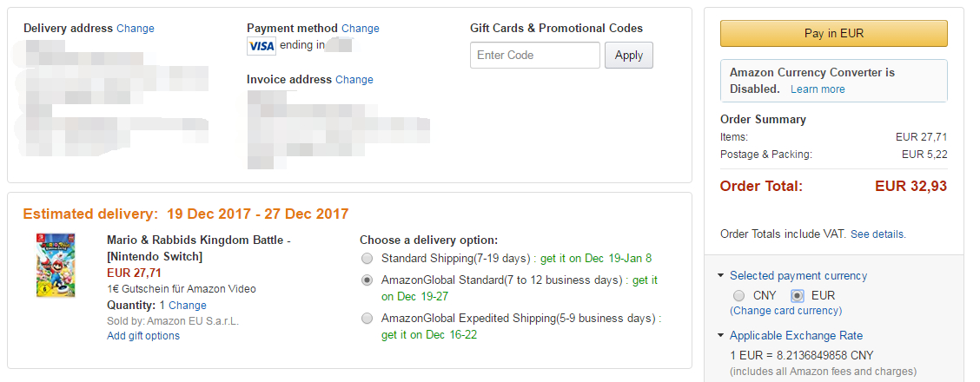
Task: Open Add gift options link
Action: point(143,336)
